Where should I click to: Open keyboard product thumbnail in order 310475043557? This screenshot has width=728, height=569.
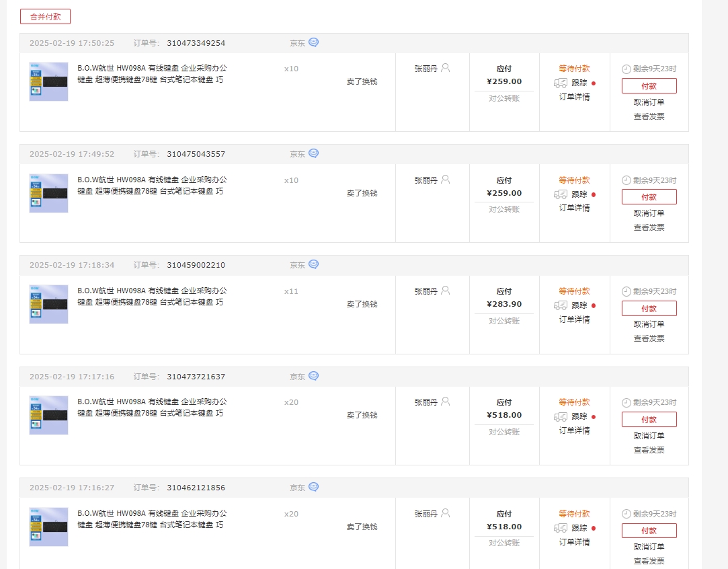[49, 193]
